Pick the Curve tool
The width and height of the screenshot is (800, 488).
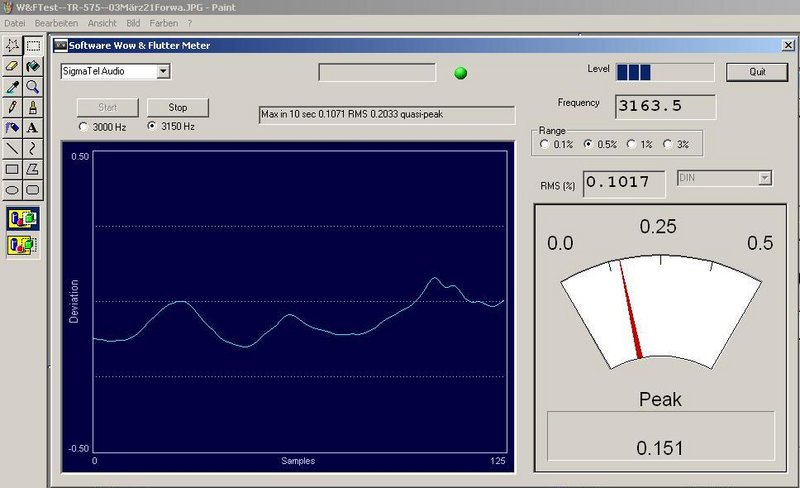tap(33, 149)
